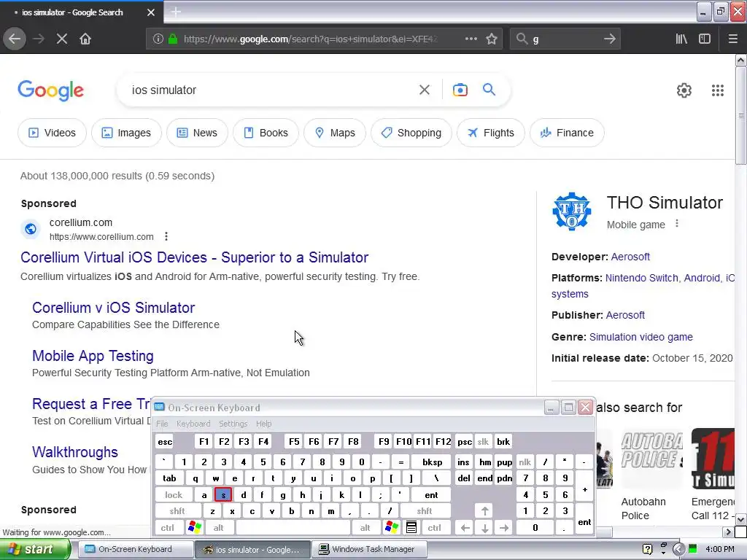Toggle caps lock key on on-screen keyboard
This screenshot has height=560, width=747.
click(x=174, y=495)
